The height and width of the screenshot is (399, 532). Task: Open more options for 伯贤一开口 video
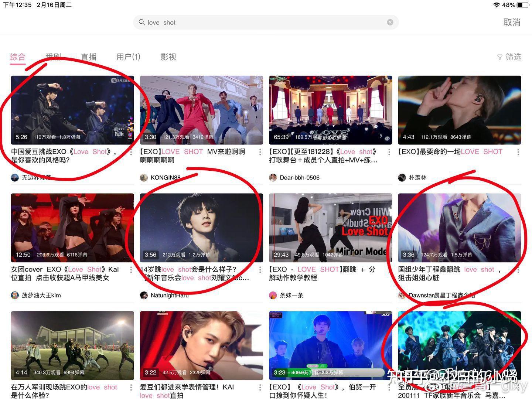coord(389,388)
